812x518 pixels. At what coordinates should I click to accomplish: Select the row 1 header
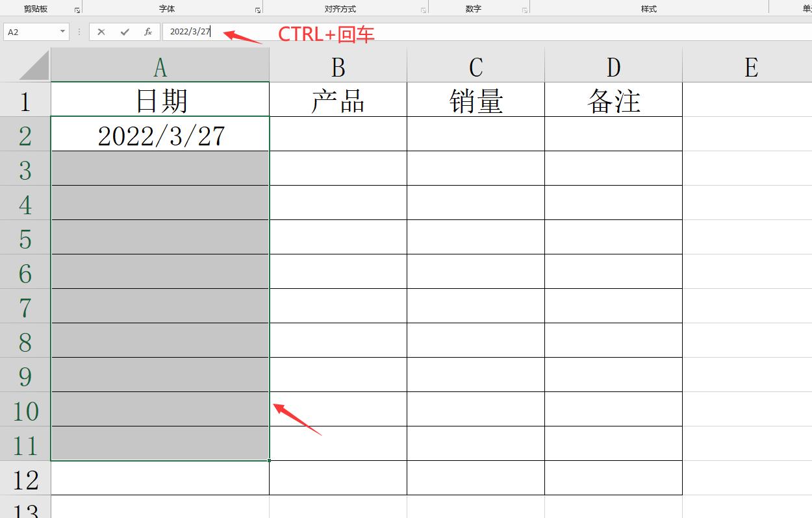[x=25, y=99]
